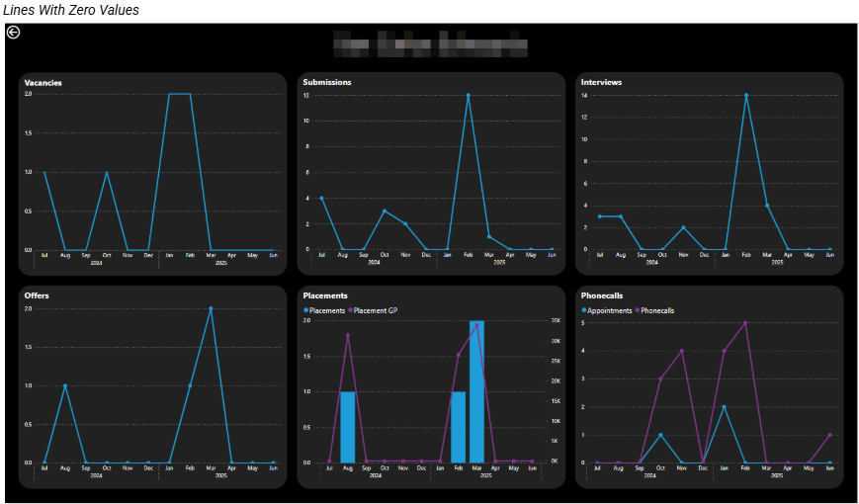
Task: Select the Feb data point in Offers chart
Action: [190, 385]
